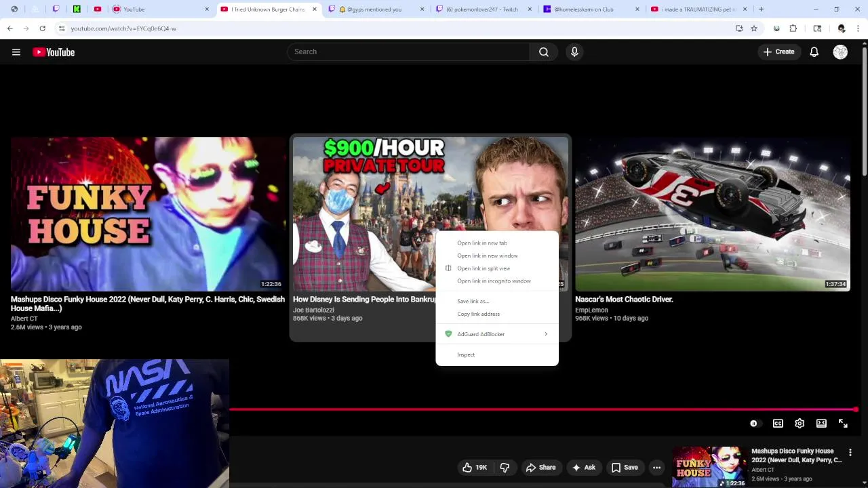Open the YouTube account avatar menu

[840, 52]
